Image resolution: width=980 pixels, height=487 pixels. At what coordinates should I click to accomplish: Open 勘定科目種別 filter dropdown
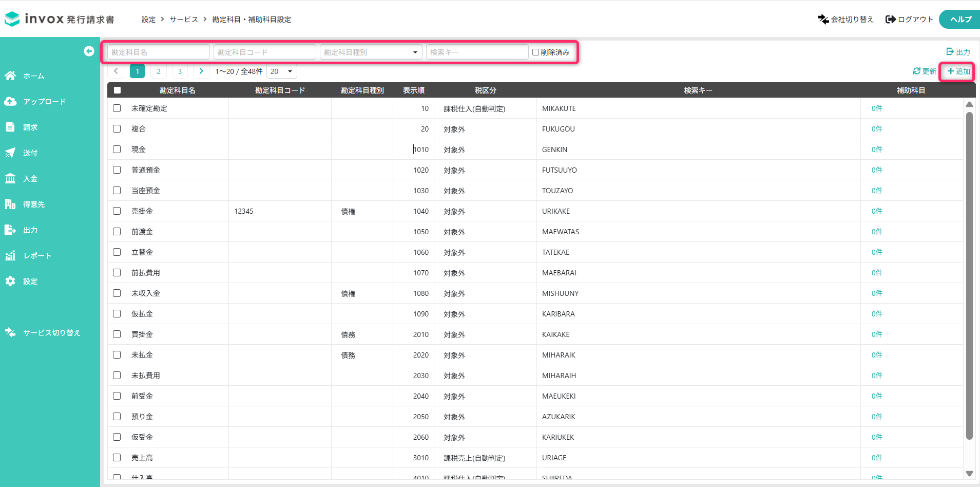pos(371,52)
